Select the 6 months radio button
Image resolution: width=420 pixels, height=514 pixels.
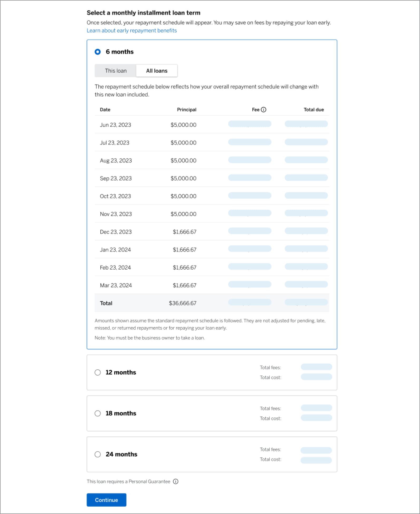click(x=98, y=52)
